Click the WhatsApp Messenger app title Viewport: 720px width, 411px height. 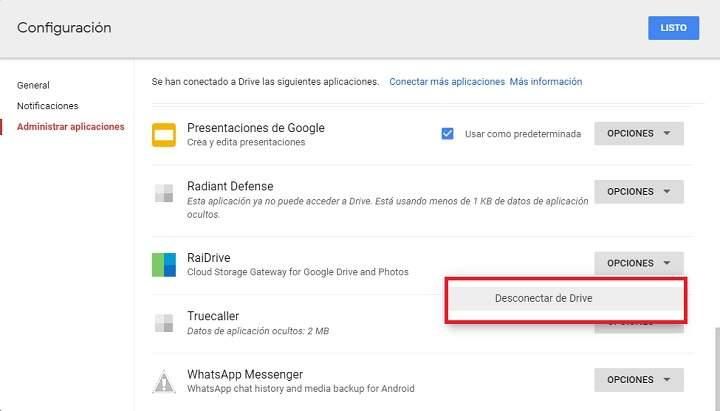(x=245, y=374)
